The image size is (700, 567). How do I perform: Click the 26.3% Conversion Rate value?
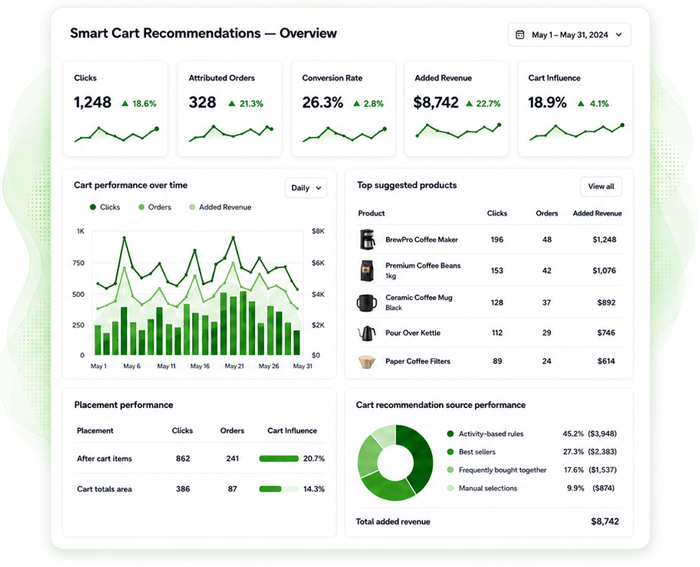[x=323, y=102]
